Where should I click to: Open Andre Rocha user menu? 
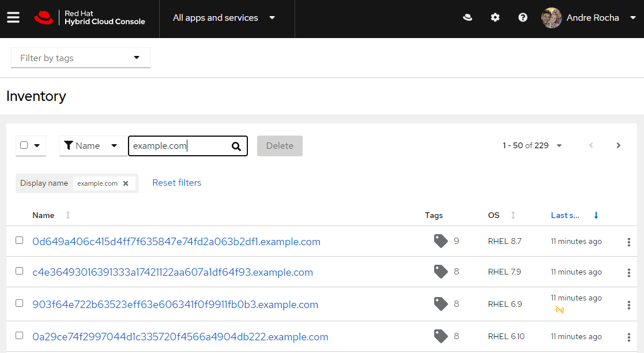[x=589, y=18]
